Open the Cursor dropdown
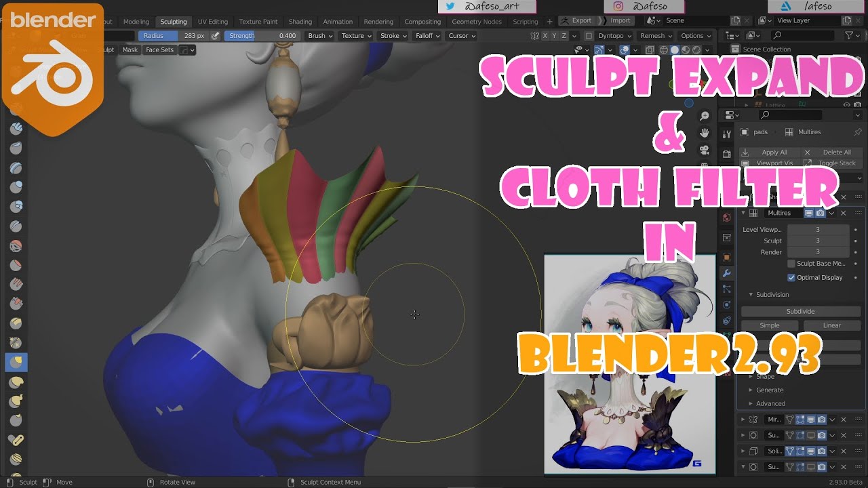Viewport: 868px width, 488px height. pos(462,36)
